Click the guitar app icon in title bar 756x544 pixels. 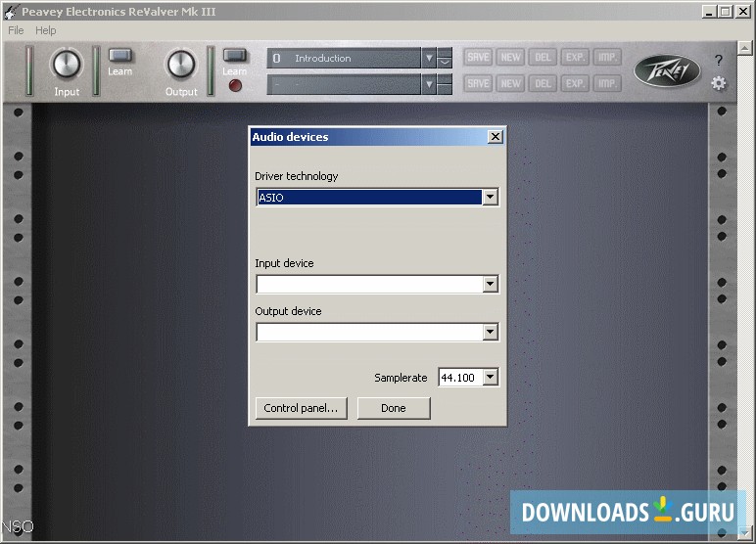tap(11, 12)
